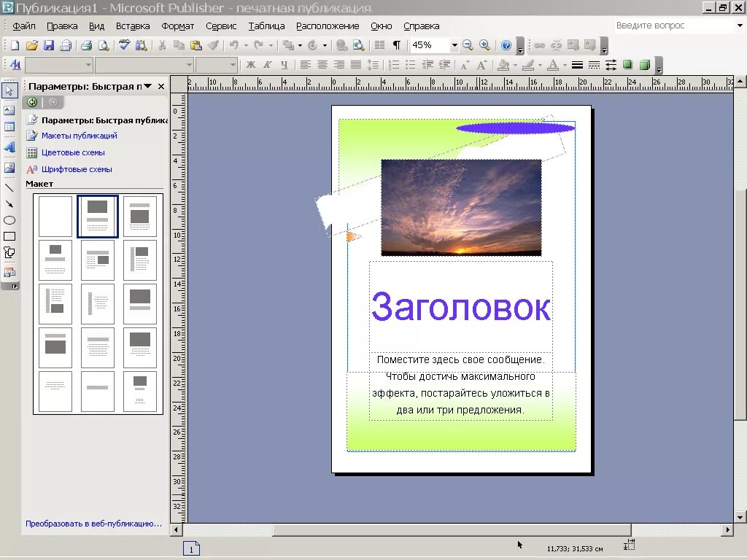Viewport: 747px width, 560px height.
Task: Click the Paste clipboard icon
Action: [x=196, y=46]
